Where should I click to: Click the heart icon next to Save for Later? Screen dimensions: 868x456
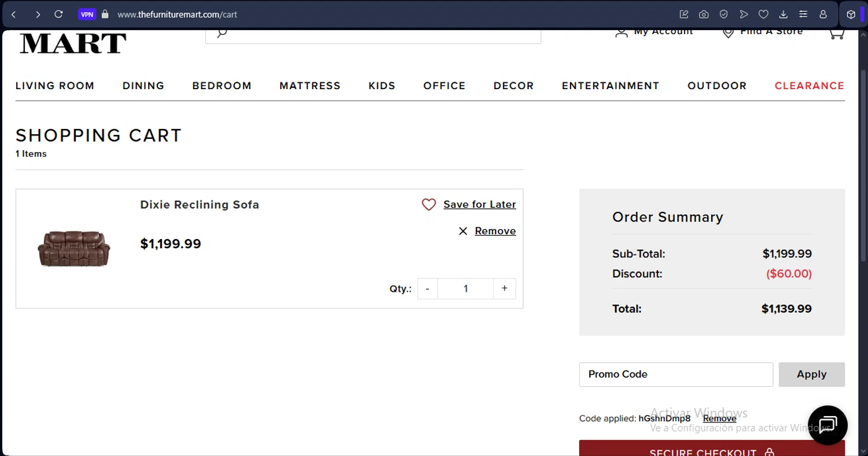429,205
